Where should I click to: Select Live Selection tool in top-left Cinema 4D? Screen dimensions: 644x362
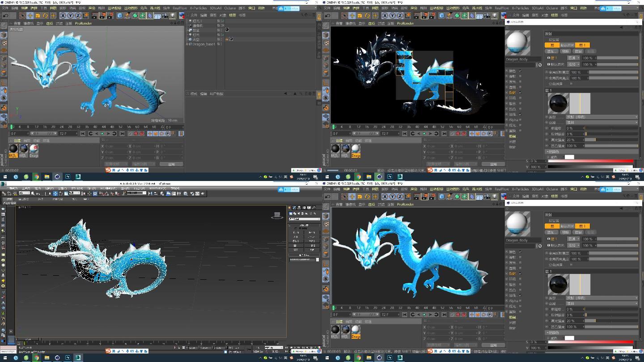coord(23,16)
